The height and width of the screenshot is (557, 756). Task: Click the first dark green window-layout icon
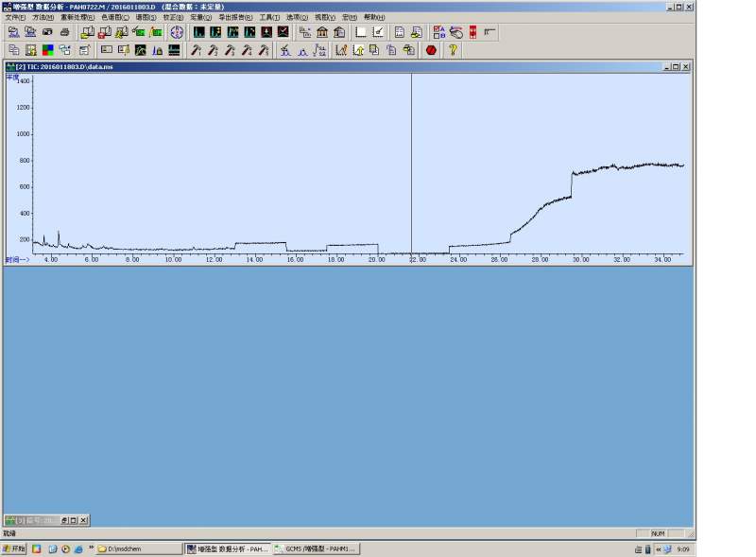[x=199, y=32]
